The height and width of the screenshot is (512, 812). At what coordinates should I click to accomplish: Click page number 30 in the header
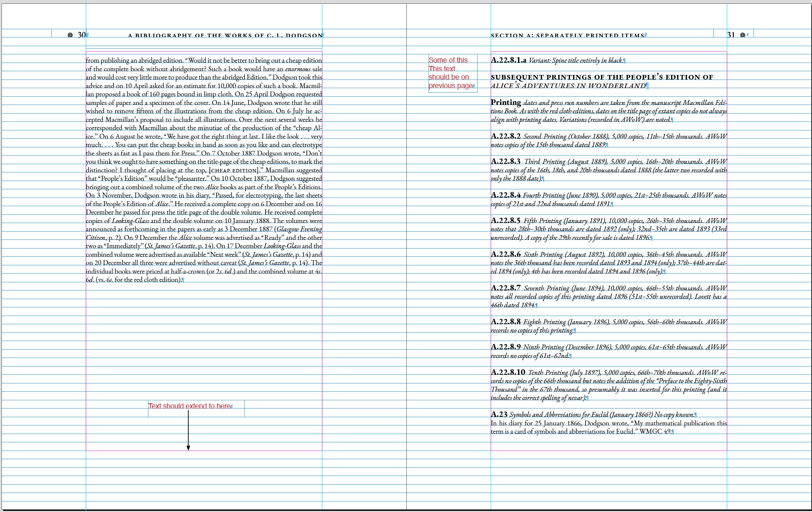(x=81, y=35)
